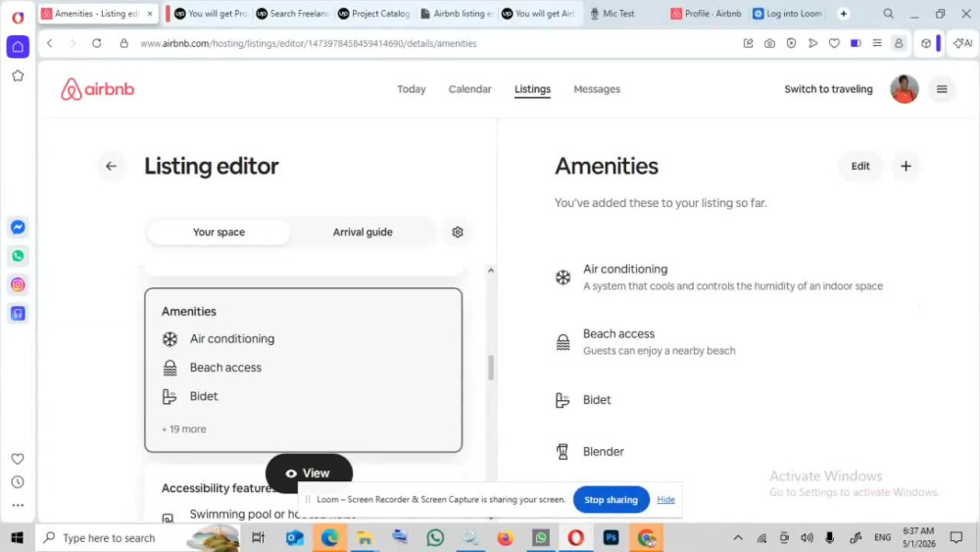
Task: Open the profile avatar picture
Action: click(x=905, y=89)
